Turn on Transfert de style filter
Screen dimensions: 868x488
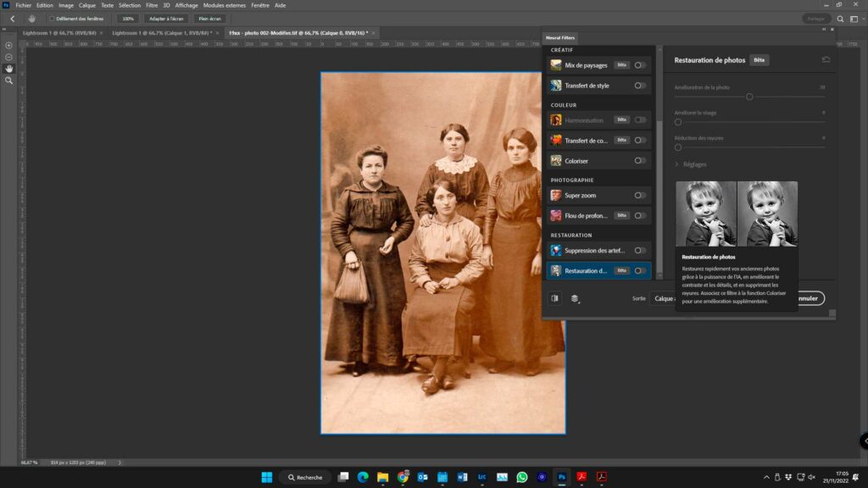click(x=640, y=86)
